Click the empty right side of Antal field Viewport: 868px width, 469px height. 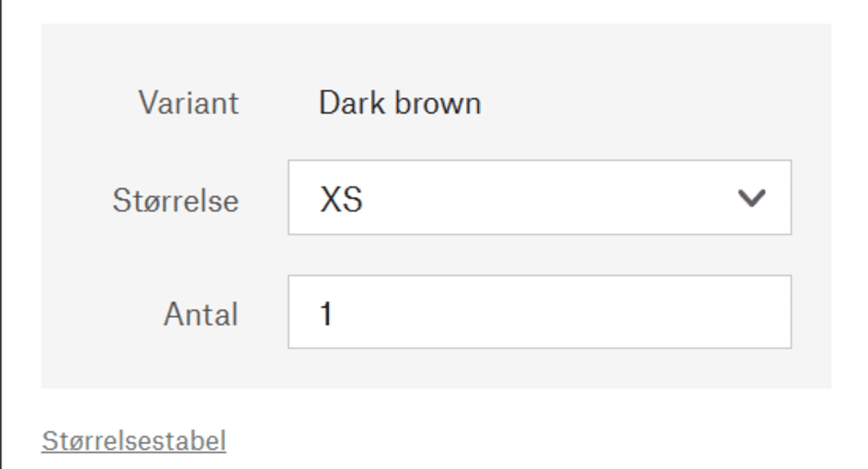pyautogui.click(x=625, y=312)
